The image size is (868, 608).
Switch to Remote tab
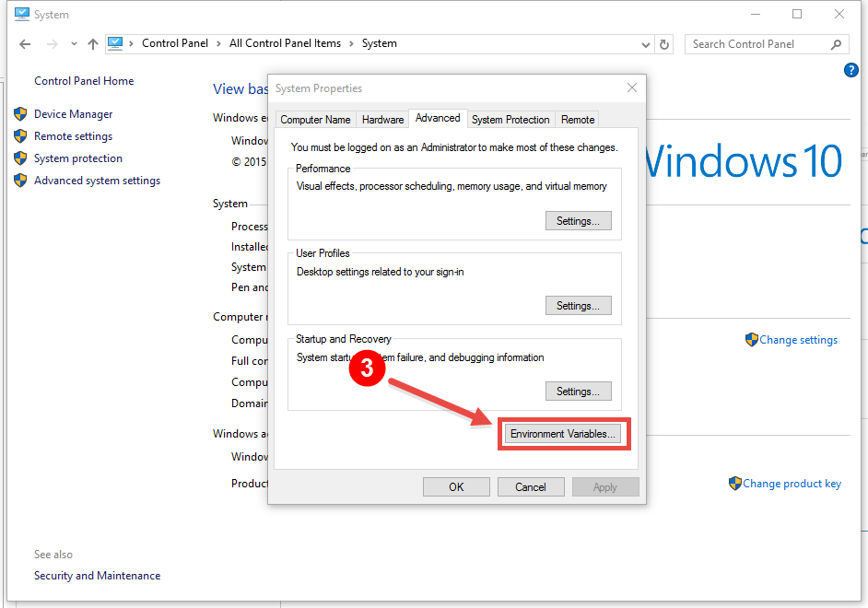click(578, 120)
